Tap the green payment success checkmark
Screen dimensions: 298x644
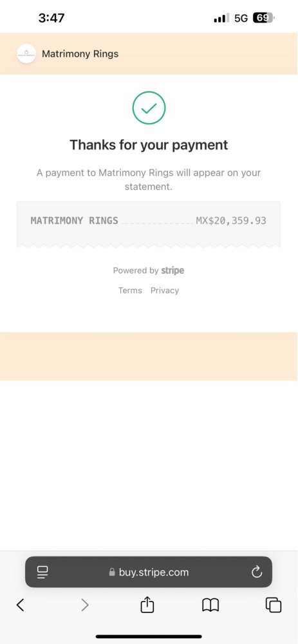(149, 108)
